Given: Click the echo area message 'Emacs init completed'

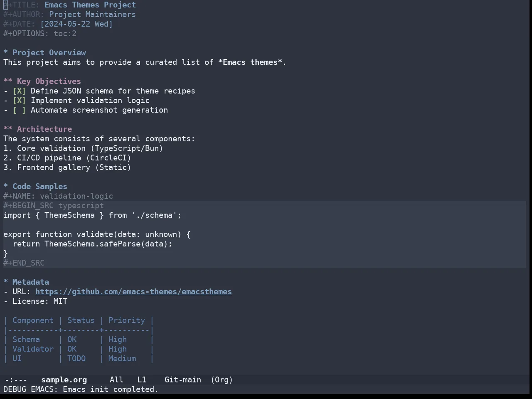Looking at the screenshot, I should point(111,389).
